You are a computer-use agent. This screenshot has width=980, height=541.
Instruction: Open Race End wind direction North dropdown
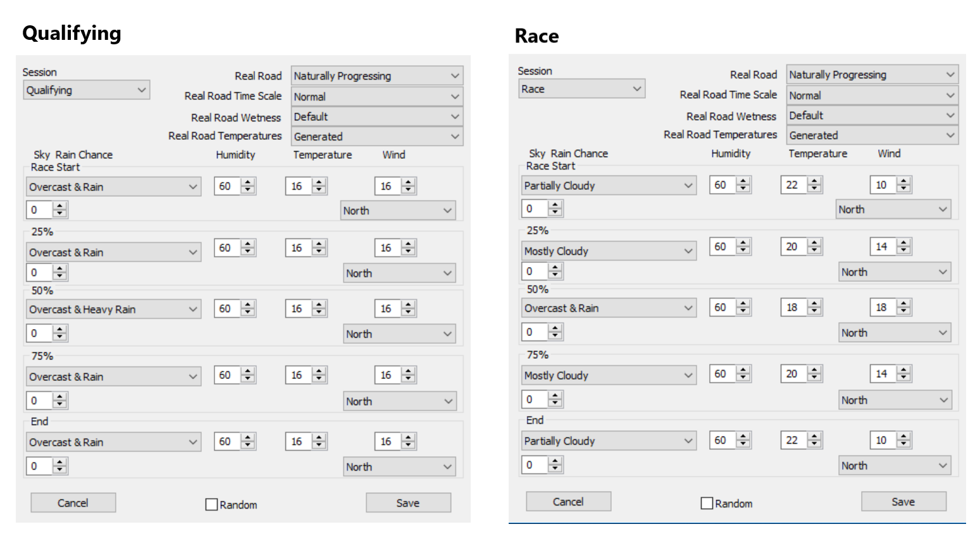[895, 465]
